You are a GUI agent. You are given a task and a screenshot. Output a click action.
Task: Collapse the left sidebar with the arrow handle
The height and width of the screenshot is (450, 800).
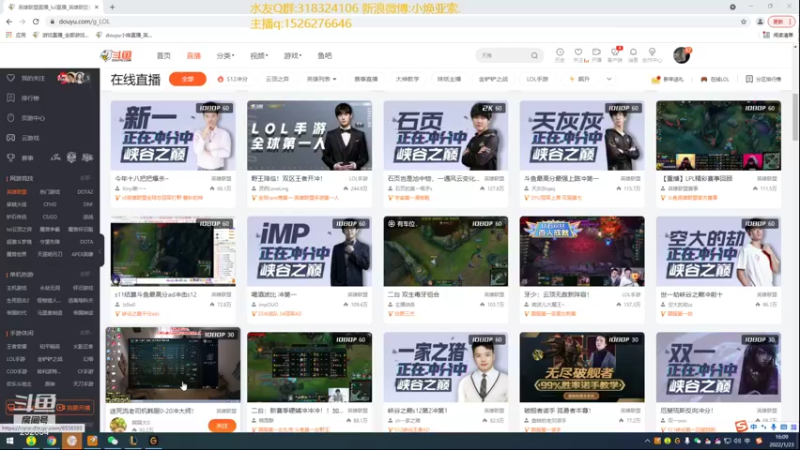click(101, 251)
